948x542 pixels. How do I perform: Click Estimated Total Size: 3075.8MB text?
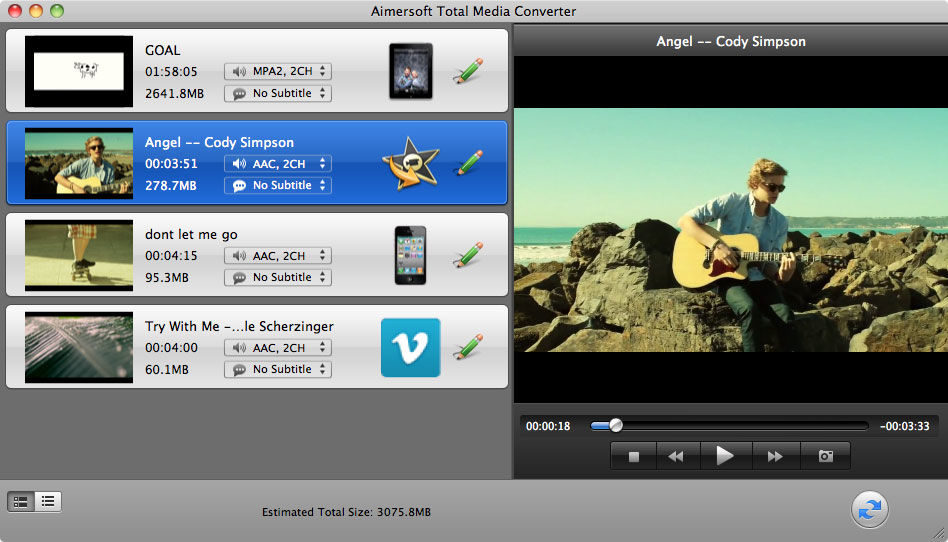346,512
